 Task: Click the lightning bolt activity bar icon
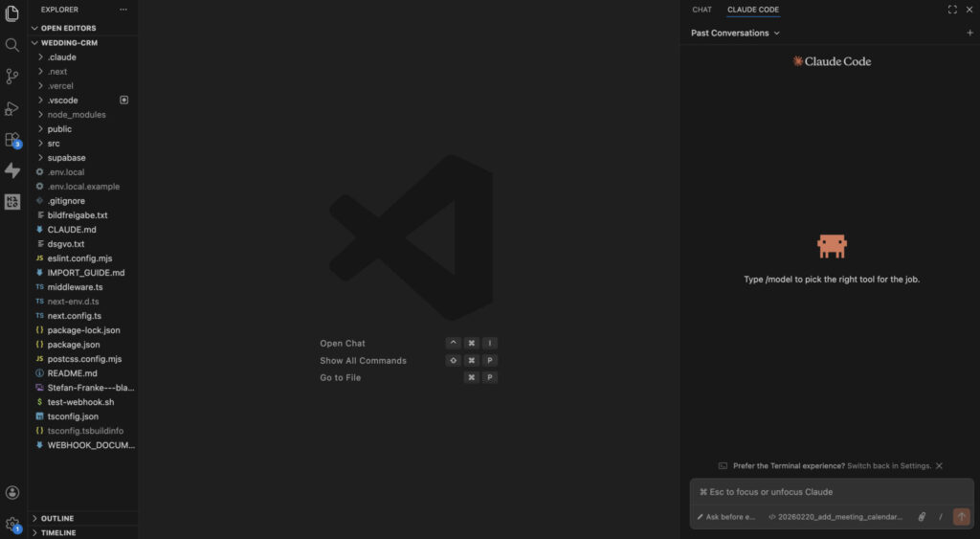[x=11, y=170]
